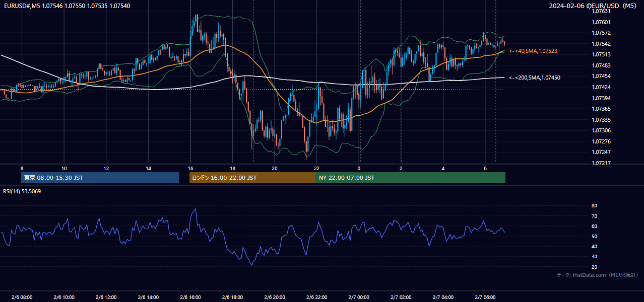Viewport: 644px width, 302px height.
Task: Click price axis value 1.07365
Action: [601, 109]
